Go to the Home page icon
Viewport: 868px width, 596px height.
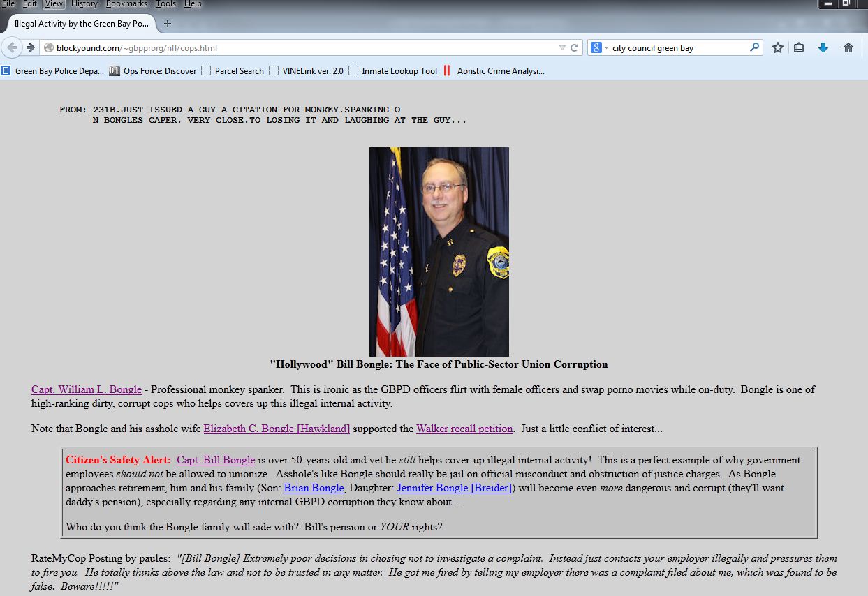click(848, 47)
